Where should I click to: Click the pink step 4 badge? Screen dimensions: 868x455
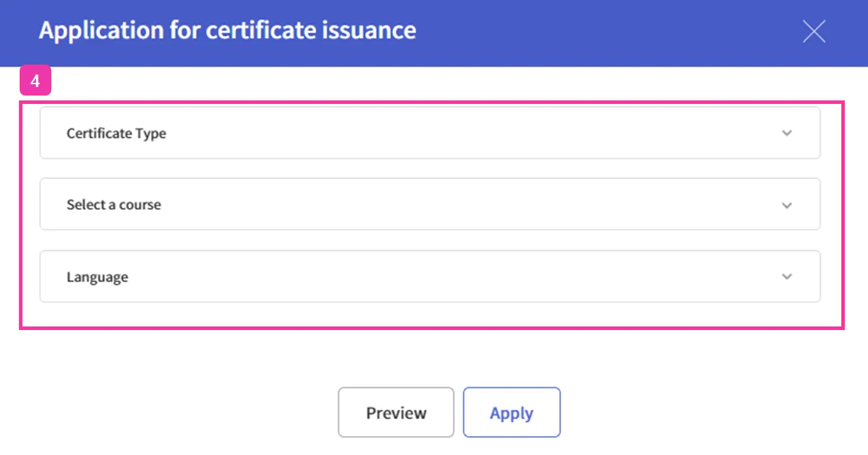coord(35,82)
